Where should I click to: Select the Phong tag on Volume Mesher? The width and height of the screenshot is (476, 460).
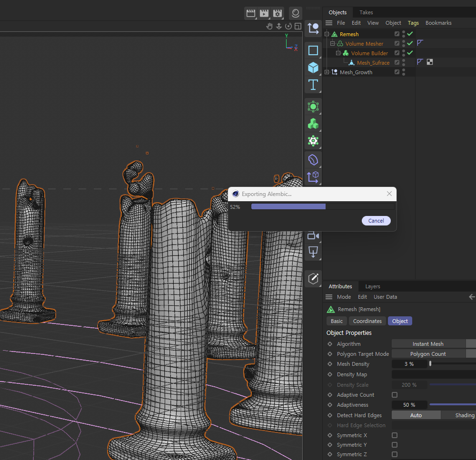click(x=420, y=43)
